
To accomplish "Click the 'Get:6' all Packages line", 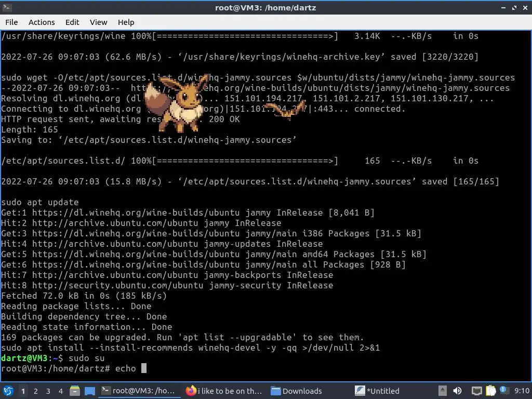I will tap(203, 264).
